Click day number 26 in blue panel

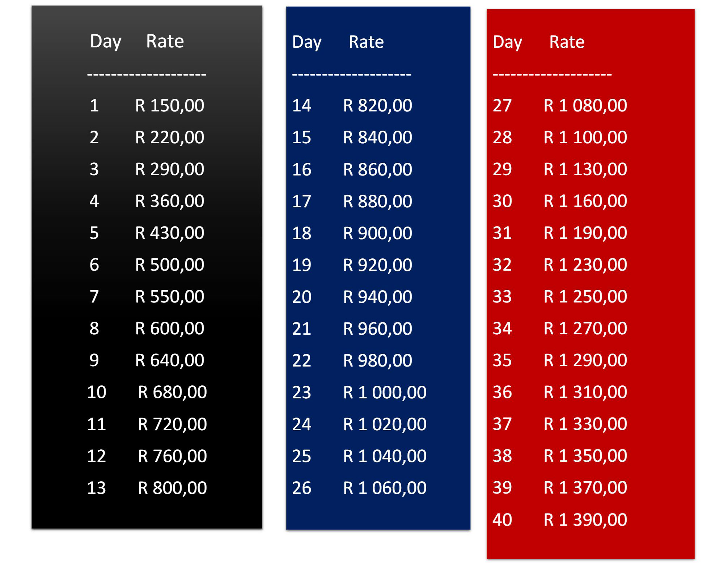point(301,488)
